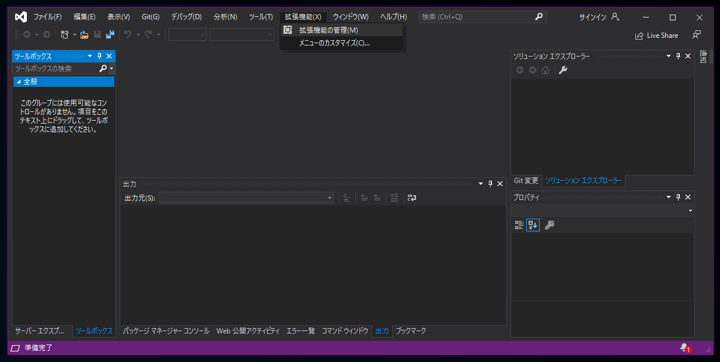Click the status bar source control icon
The width and height of the screenshot is (720, 362).
15,348
